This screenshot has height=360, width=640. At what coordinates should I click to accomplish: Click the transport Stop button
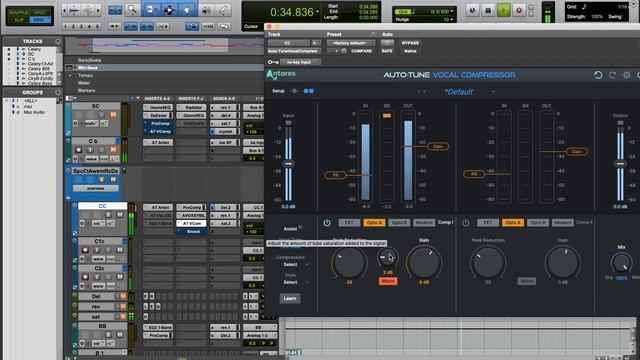point(488,10)
